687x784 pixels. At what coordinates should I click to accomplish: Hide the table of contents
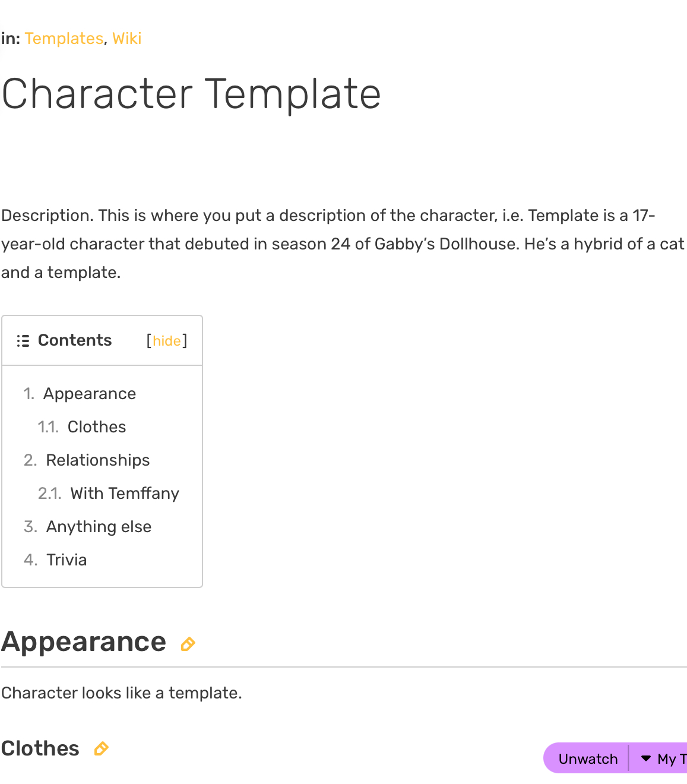[167, 341]
